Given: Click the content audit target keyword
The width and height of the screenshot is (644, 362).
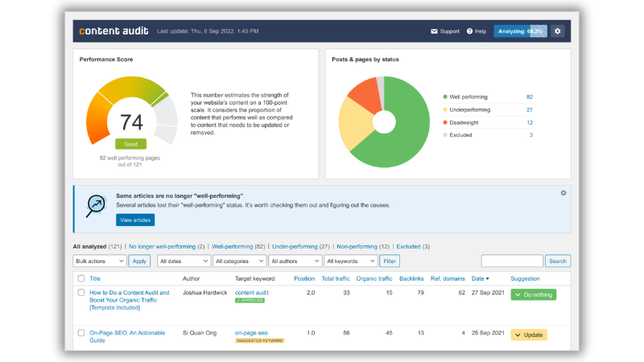Looking at the screenshot, I should [252, 293].
